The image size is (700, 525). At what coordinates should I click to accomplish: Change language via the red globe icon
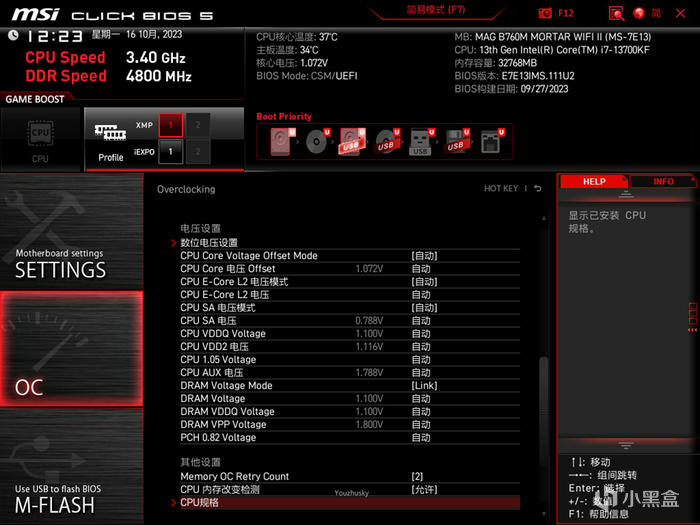[x=639, y=13]
